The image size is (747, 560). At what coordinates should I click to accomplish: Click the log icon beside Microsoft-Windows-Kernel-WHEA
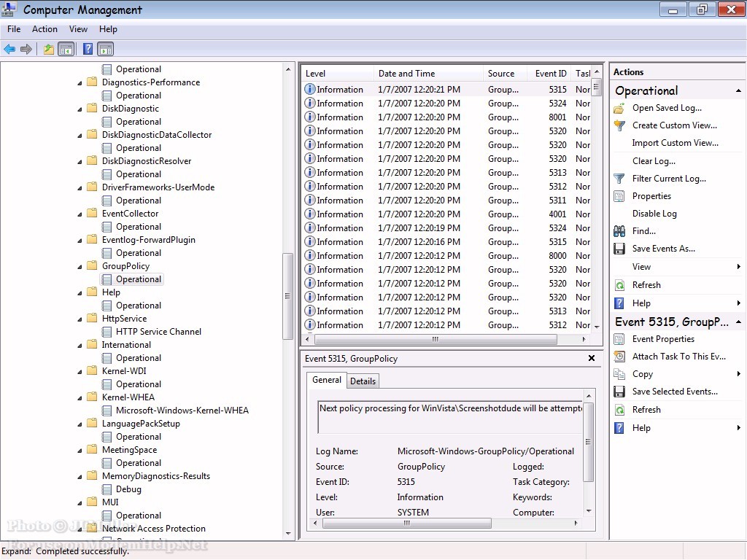click(107, 411)
